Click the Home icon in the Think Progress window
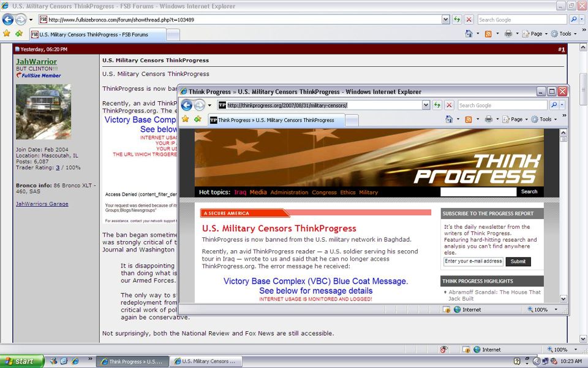The width and height of the screenshot is (588, 368). [x=449, y=120]
